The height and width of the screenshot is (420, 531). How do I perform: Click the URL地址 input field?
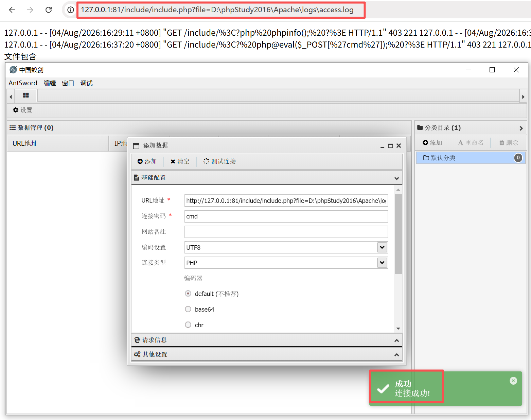pos(286,201)
